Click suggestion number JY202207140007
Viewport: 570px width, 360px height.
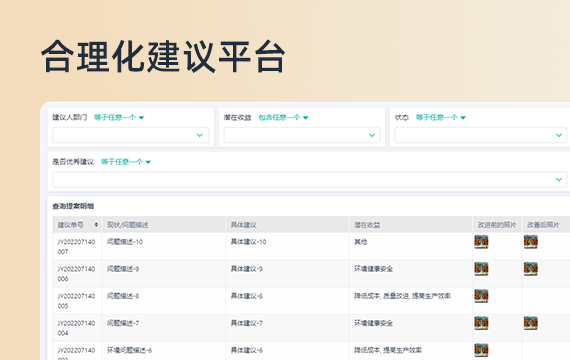(x=76, y=247)
